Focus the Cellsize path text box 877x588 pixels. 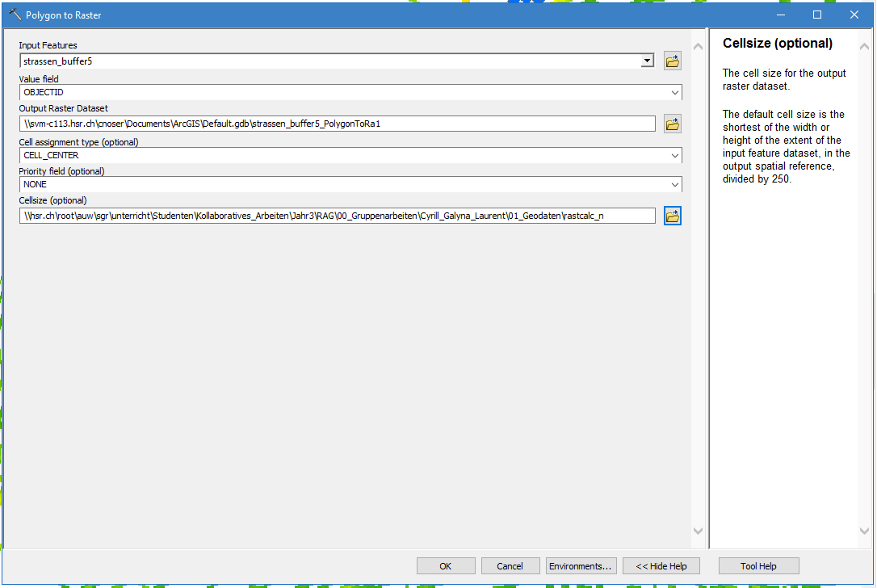(337, 216)
